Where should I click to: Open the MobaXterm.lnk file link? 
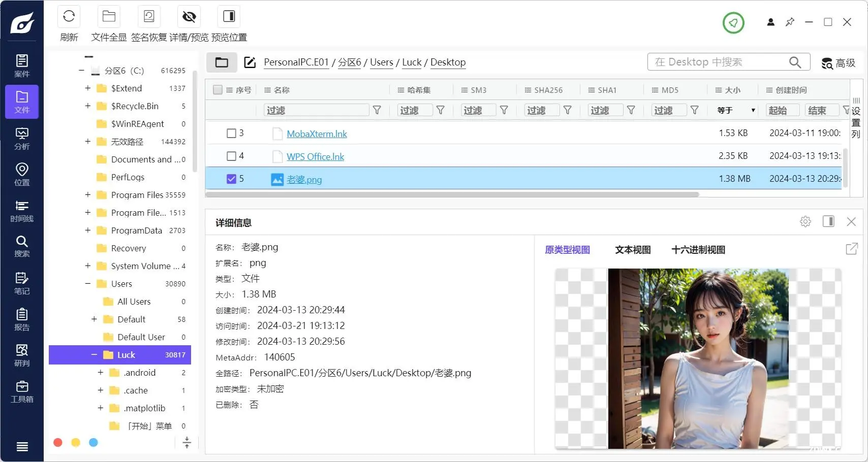[x=317, y=134]
